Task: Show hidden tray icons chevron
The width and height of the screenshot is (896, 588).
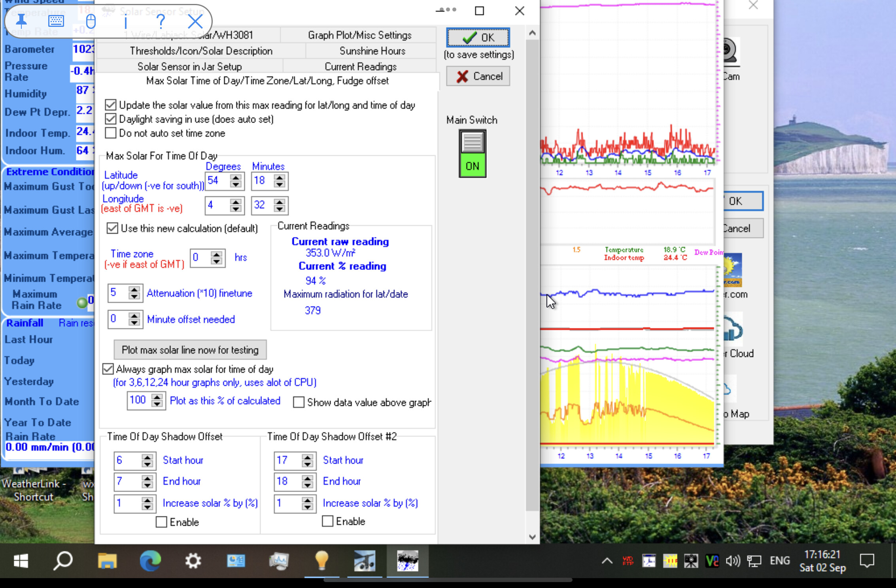Action: coord(607,561)
